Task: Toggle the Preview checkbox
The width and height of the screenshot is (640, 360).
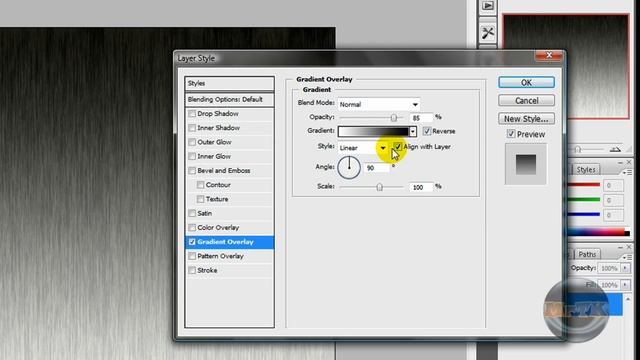Action: 511,134
